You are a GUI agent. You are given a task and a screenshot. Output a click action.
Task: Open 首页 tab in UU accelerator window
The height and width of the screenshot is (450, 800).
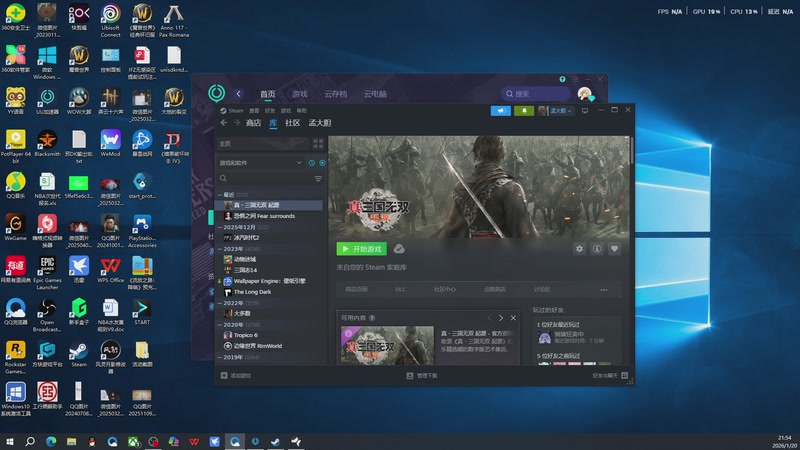pyautogui.click(x=267, y=94)
